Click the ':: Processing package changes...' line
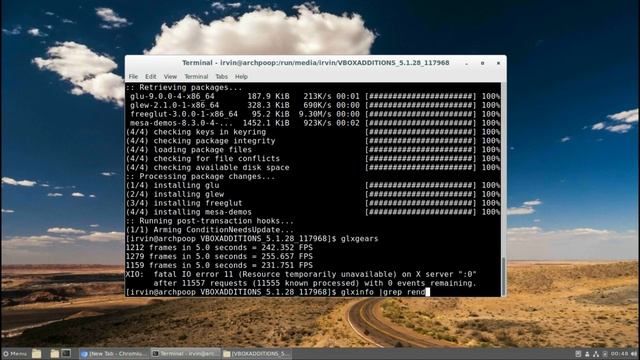Viewport: 640px width, 360px height. click(200, 177)
